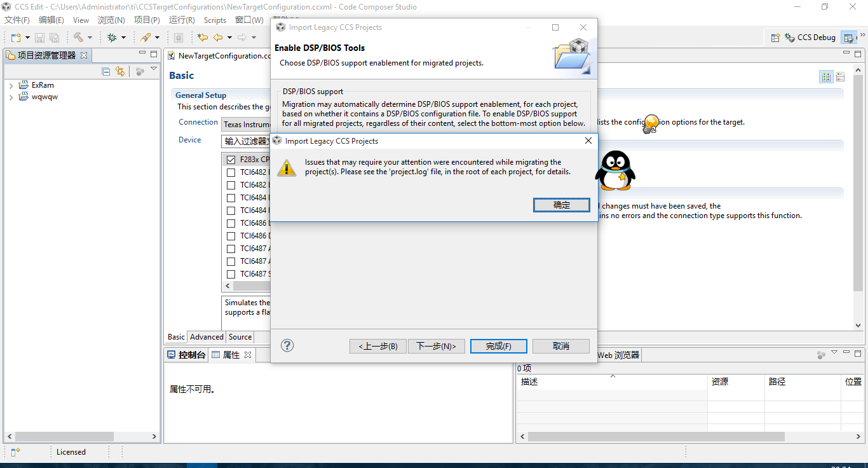Select the wqwqw project

pyautogui.click(x=44, y=97)
